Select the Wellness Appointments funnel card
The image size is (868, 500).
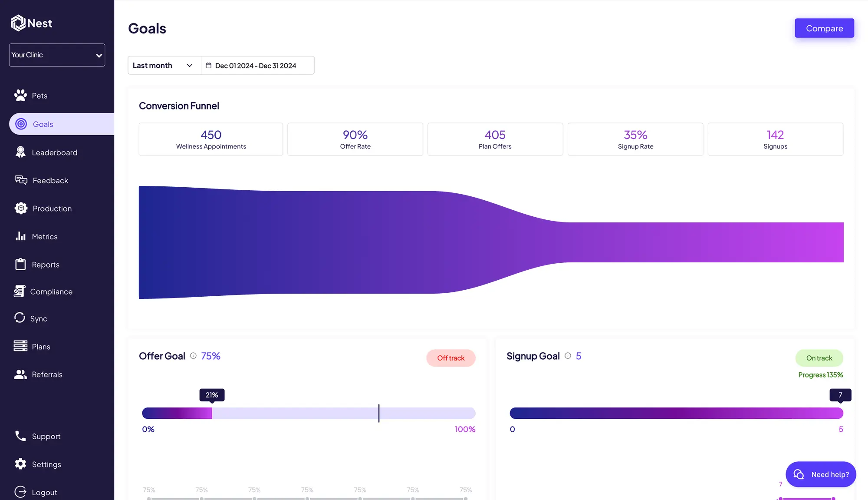click(x=211, y=139)
